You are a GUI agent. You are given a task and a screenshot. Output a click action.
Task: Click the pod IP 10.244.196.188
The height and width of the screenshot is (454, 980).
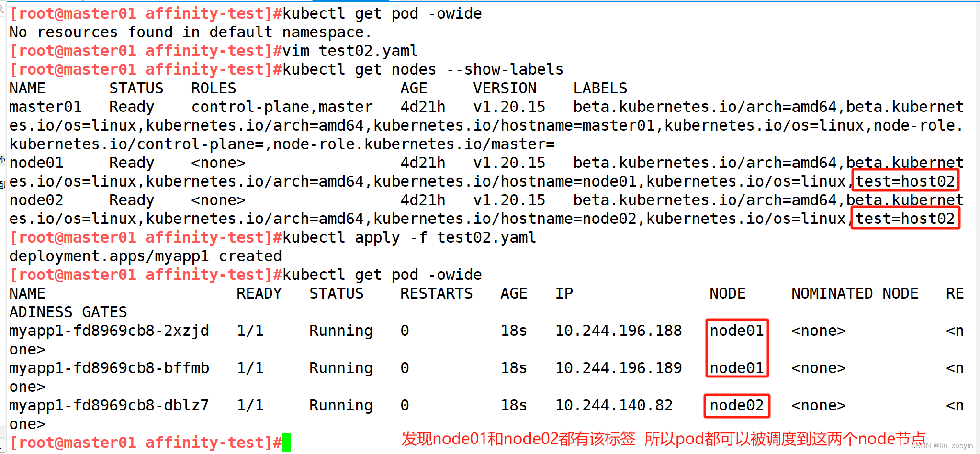(619, 331)
